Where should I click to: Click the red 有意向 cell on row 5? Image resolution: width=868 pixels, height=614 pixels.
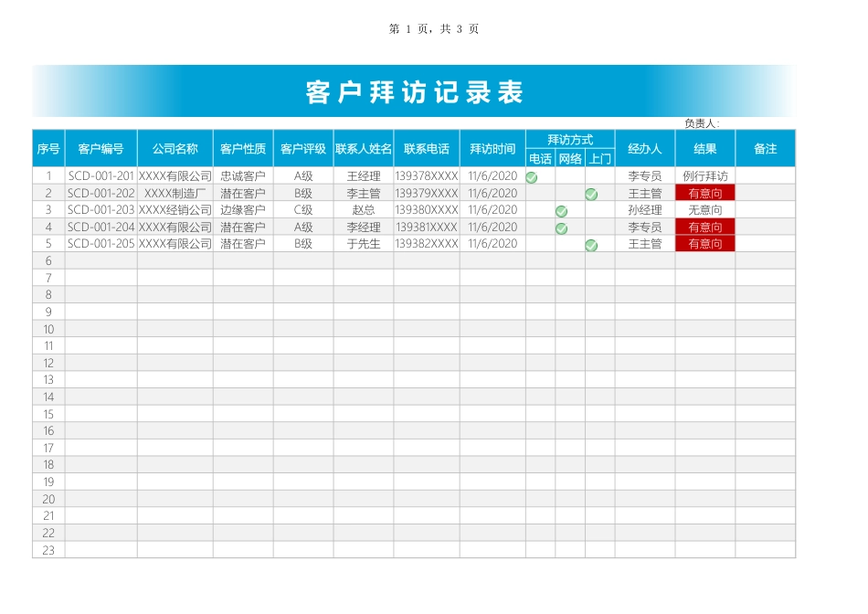coord(704,244)
